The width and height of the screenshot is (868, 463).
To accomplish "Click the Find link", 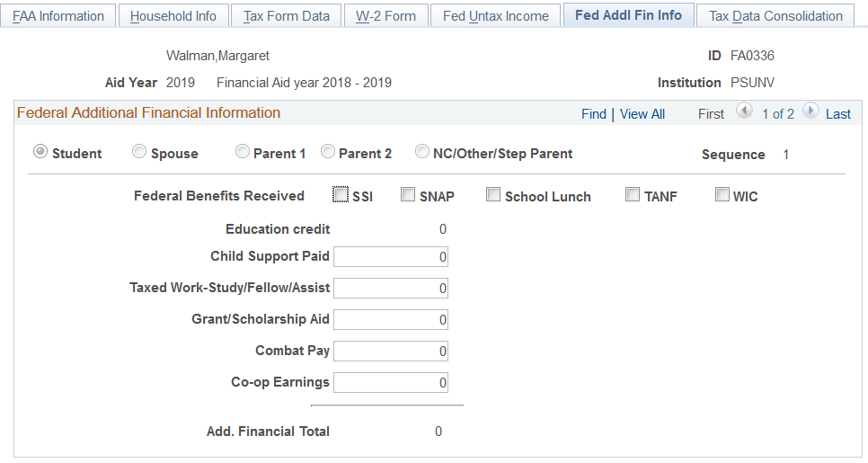I will 593,114.
